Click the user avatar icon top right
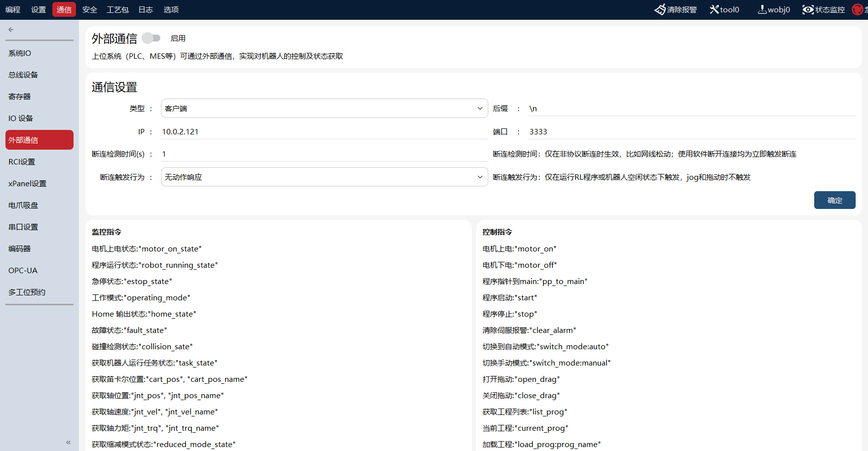This screenshot has height=451, width=868. click(x=859, y=9)
